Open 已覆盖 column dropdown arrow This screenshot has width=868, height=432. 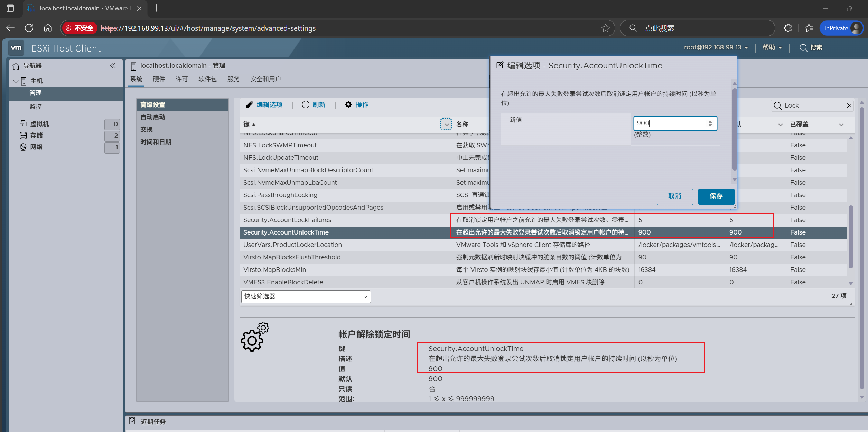coord(841,125)
